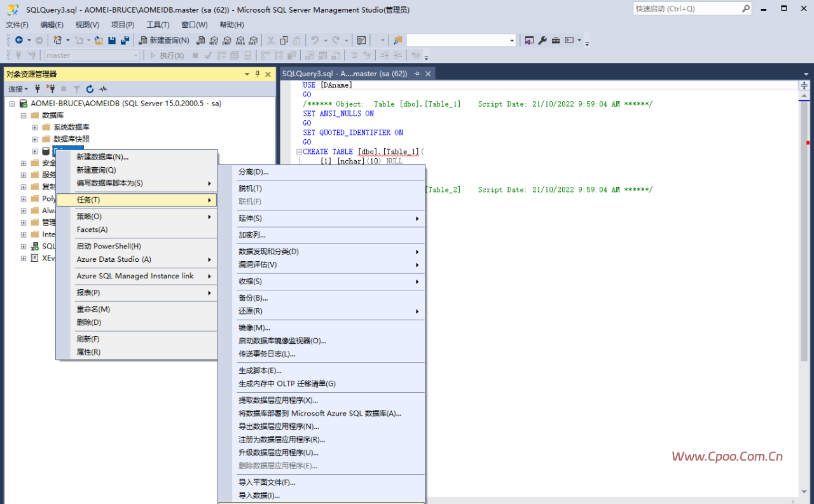The width and height of the screenshot is (814, 504).
Task: Expand the 数据库快照 folder
Action: 35,139
